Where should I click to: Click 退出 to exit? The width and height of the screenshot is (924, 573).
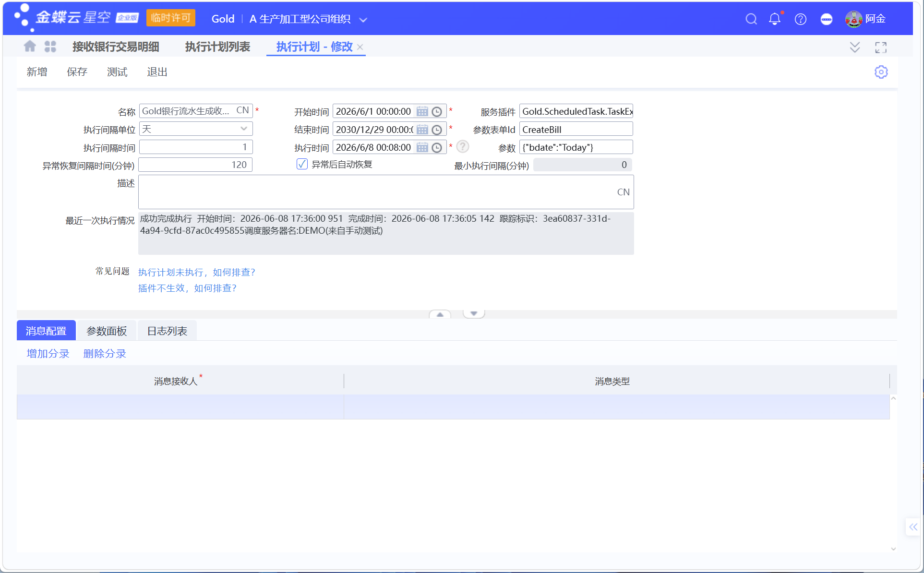[x=157, y=72]
